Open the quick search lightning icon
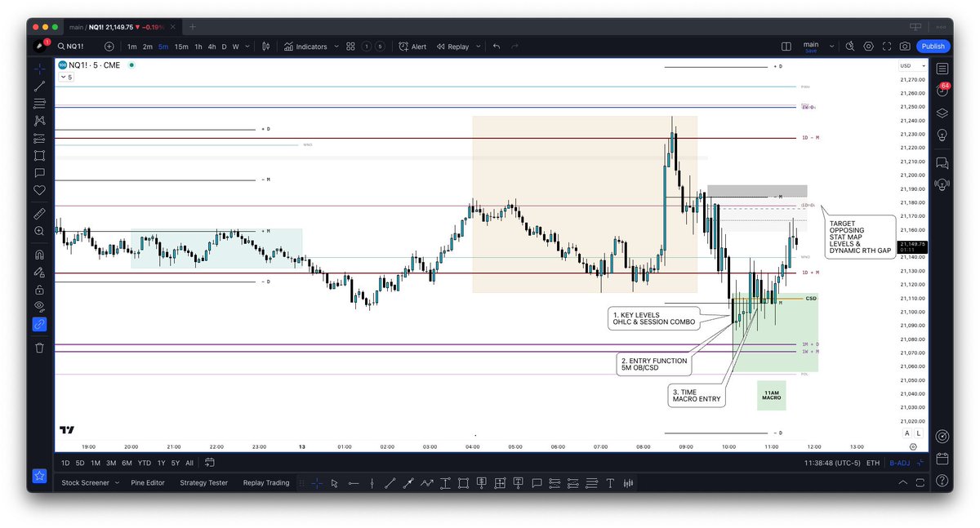The image size is (980, 528). tap(850, 47)
